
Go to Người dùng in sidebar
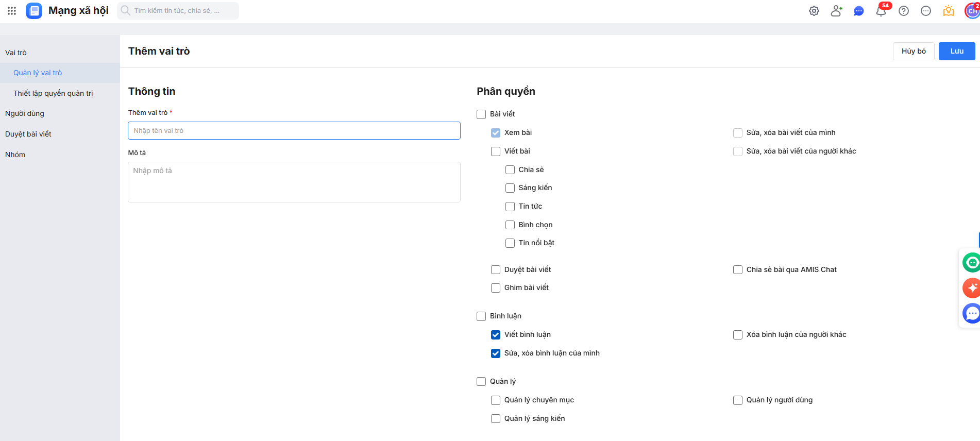(x=25, y=113)
